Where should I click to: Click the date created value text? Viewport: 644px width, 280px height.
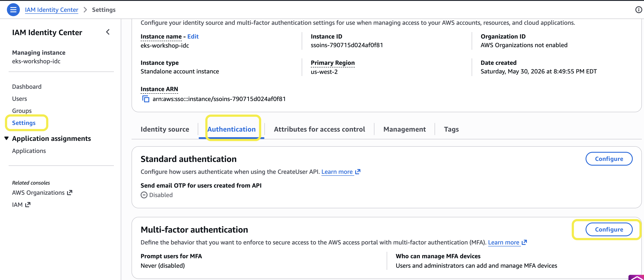click(539, 71)
